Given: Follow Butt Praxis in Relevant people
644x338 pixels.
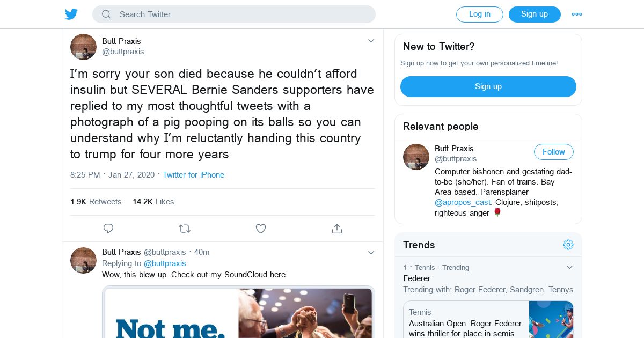Looking at the screenshot, I should 553,152.
